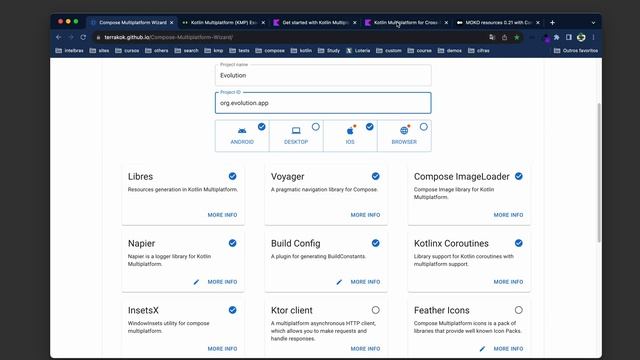Close the MOKO resources tab

tap(538, 22)
